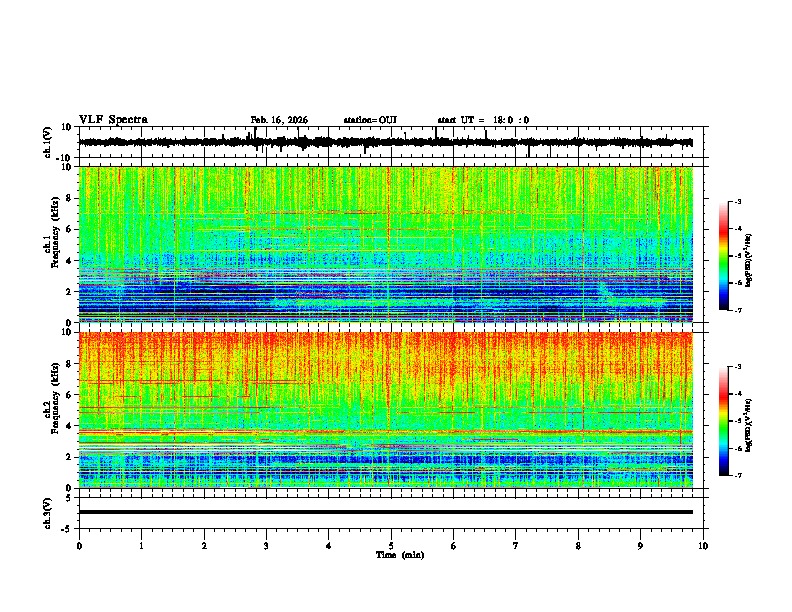Click the ch.1 voltage waveform trace
This screenshot has height=612, width=792.
[385, 142]
